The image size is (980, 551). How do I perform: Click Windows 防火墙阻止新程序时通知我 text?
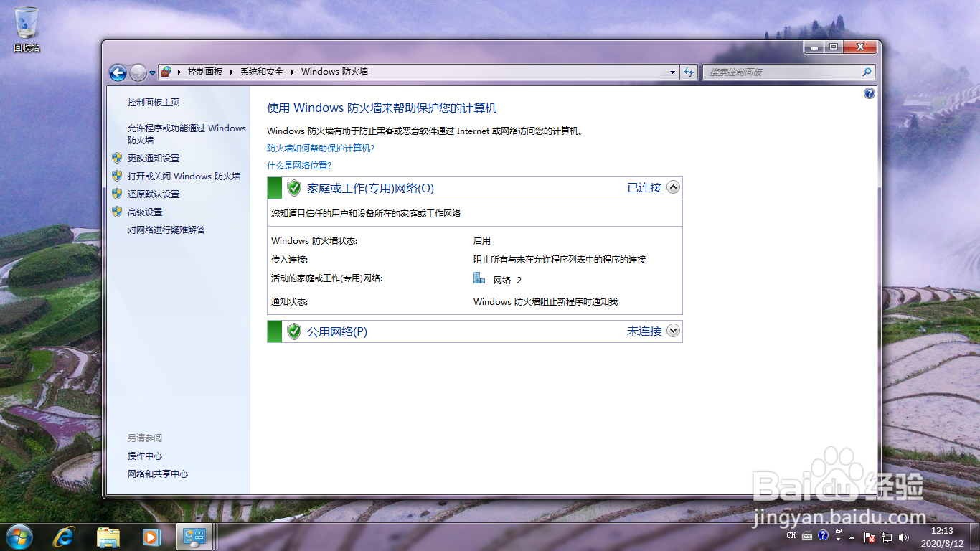(545, 302)
